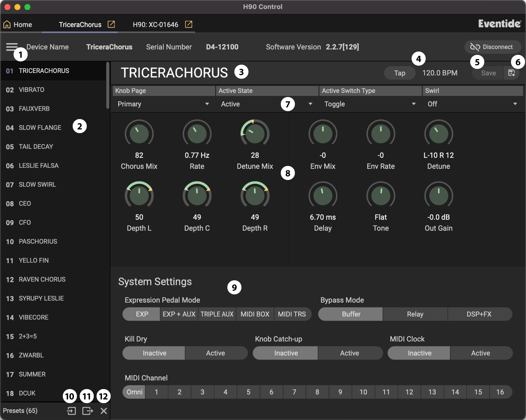Open the Active Switch Type dropdown

[x=370, y=104]
